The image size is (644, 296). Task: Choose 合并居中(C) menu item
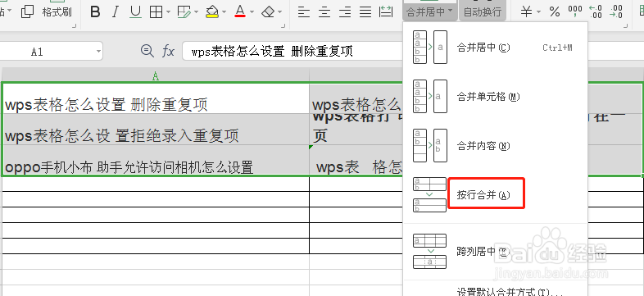pyautogui.click(x=496, y=48)
